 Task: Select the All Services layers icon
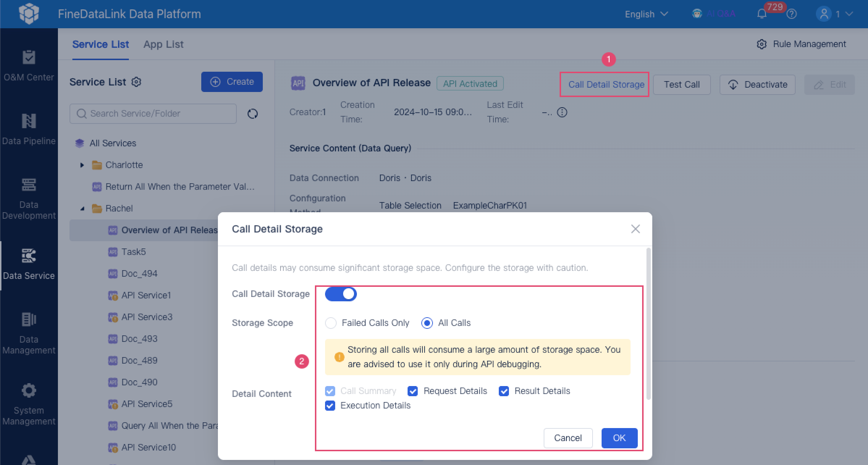79,143
